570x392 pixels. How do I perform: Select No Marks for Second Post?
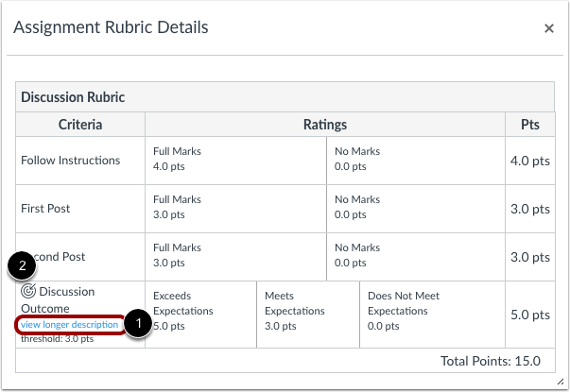(x=416, y=257)
